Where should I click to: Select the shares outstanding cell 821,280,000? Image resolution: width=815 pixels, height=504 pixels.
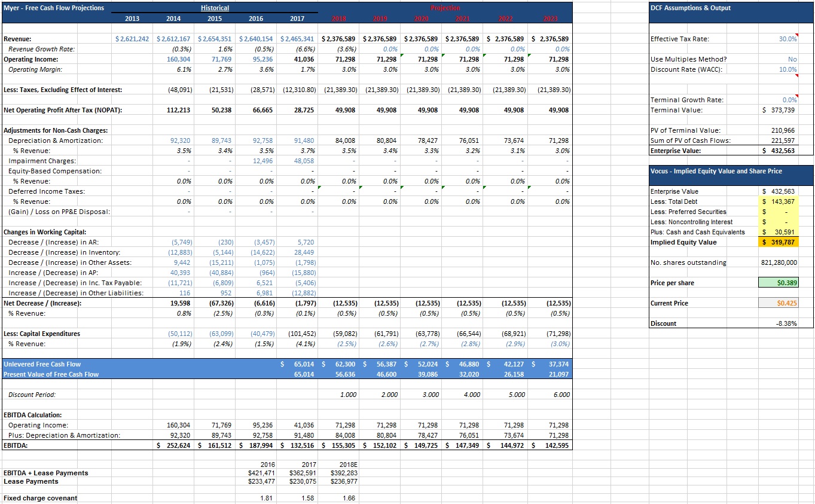(x=780, y=262)
